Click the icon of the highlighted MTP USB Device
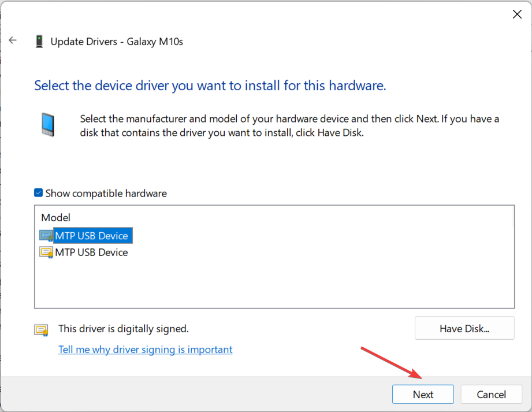The image size is (532, 412). [46, 236]
